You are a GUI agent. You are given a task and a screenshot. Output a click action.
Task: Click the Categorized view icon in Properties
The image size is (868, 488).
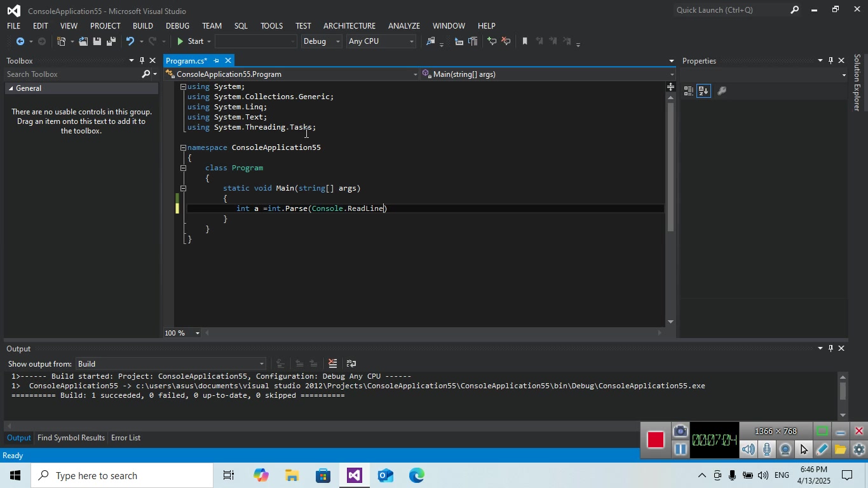688,91
